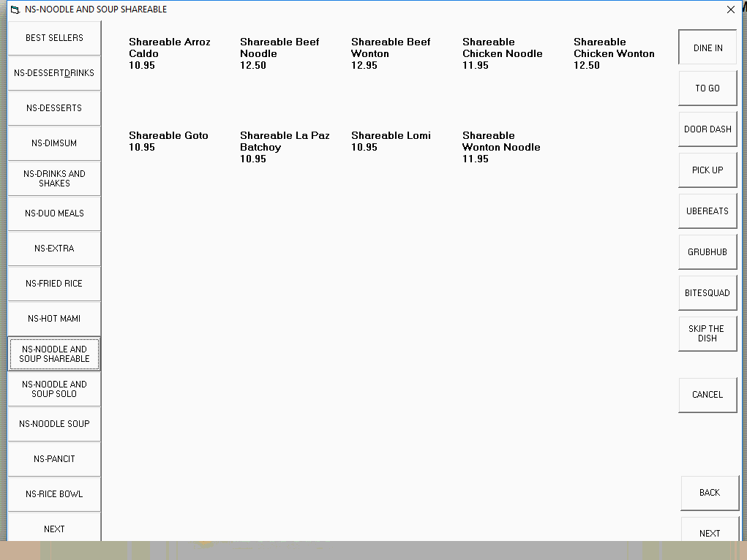Pick the Shareable La Paz Batchoy item
The width and height of the screenshot is (747, 560).
[285, 147]
